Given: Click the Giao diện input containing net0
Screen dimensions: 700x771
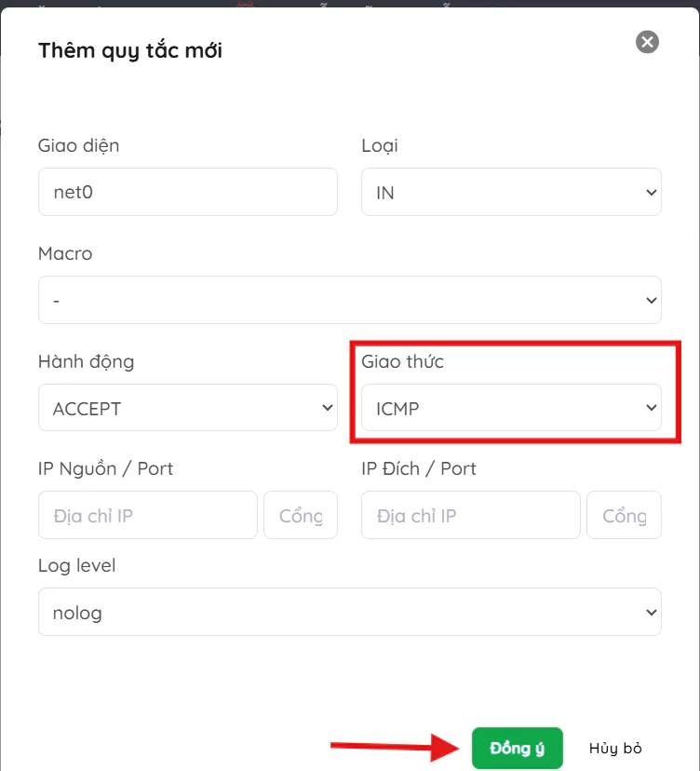Looking at the screenshot, I should coord(187,192).
